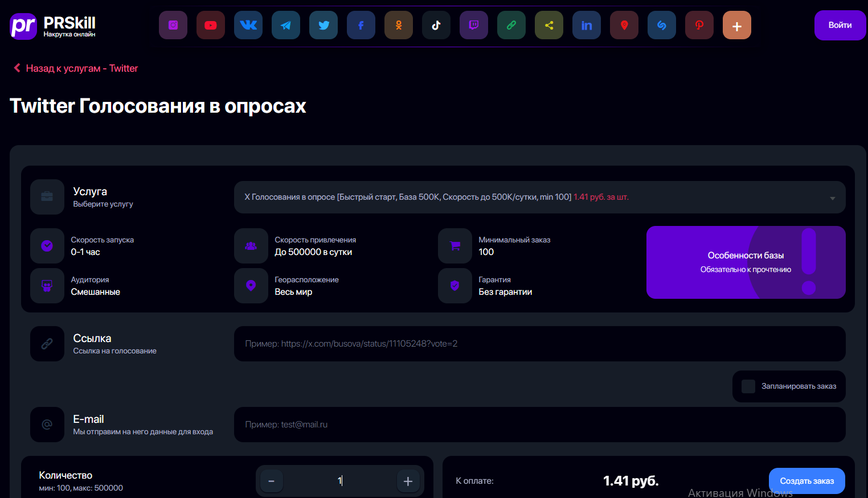
Task: Tick the Запланировать заказ checkbox
Action: [748, 386]
